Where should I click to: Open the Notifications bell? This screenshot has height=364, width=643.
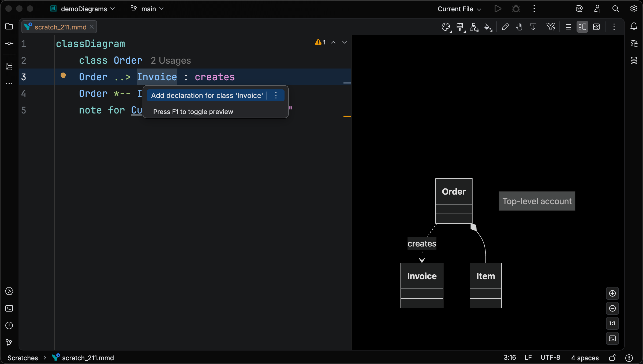point(634,26)
